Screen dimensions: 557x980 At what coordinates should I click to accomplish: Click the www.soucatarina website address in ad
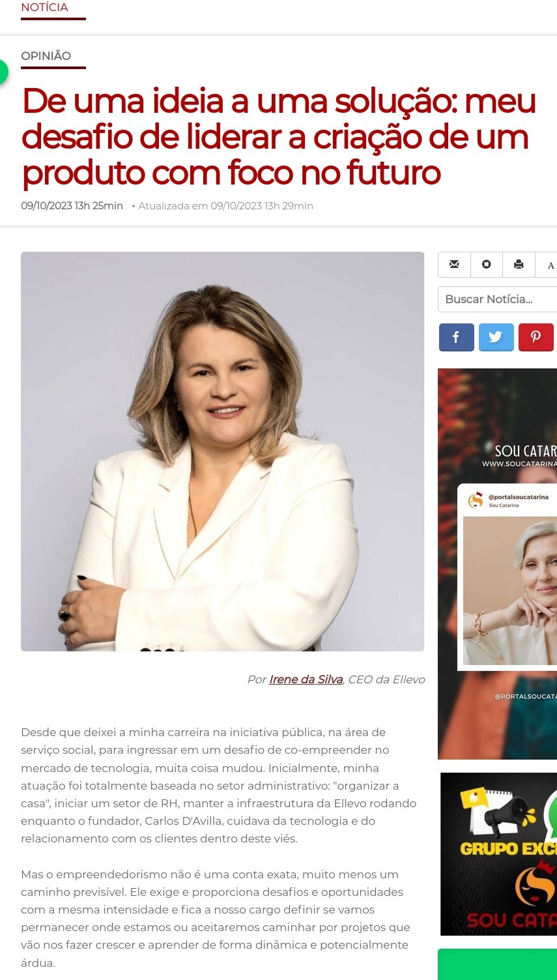point(519,464)
